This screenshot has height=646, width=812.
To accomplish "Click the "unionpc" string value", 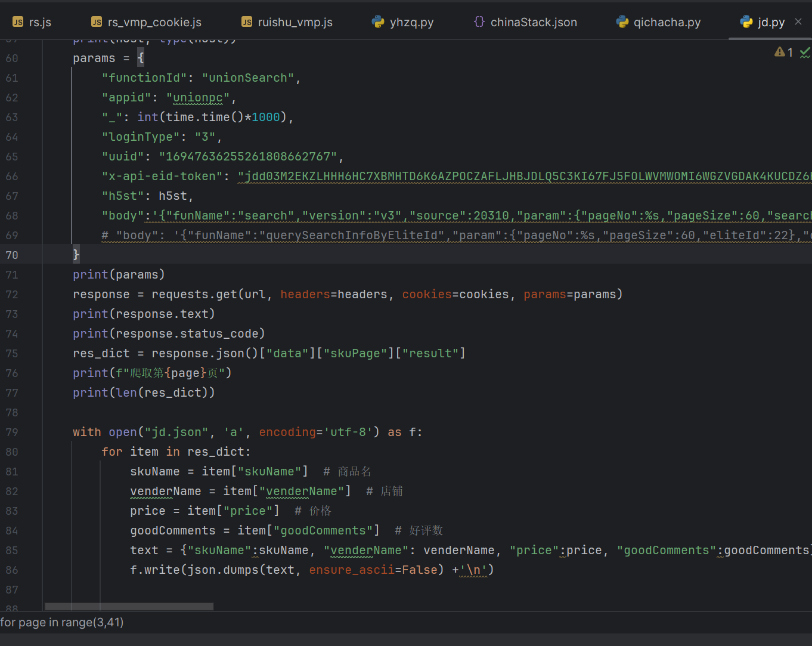I will pos(198,98).
